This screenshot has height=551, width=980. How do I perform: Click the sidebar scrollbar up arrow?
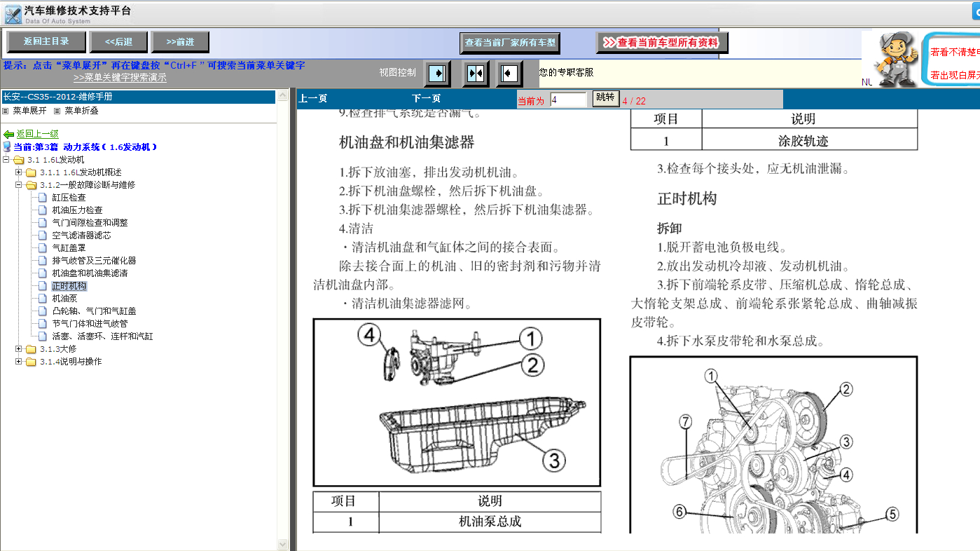(x=283, y=95)
